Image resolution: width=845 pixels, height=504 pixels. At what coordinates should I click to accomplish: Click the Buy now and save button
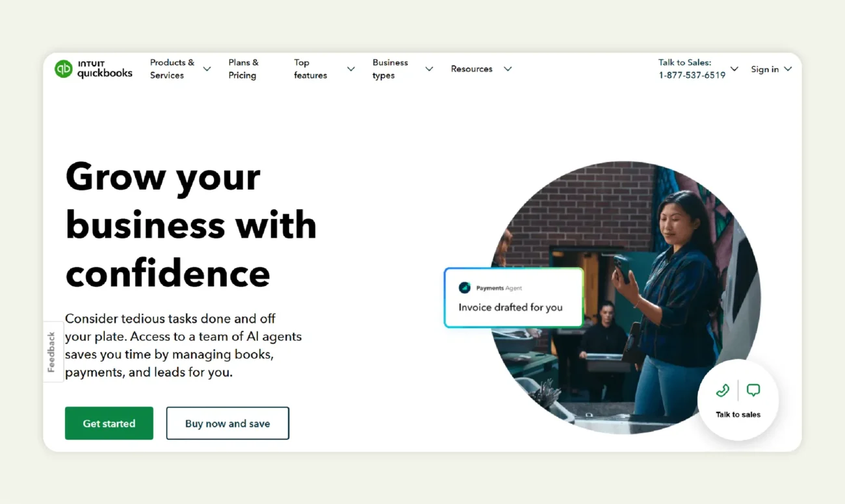coord(227,423)
